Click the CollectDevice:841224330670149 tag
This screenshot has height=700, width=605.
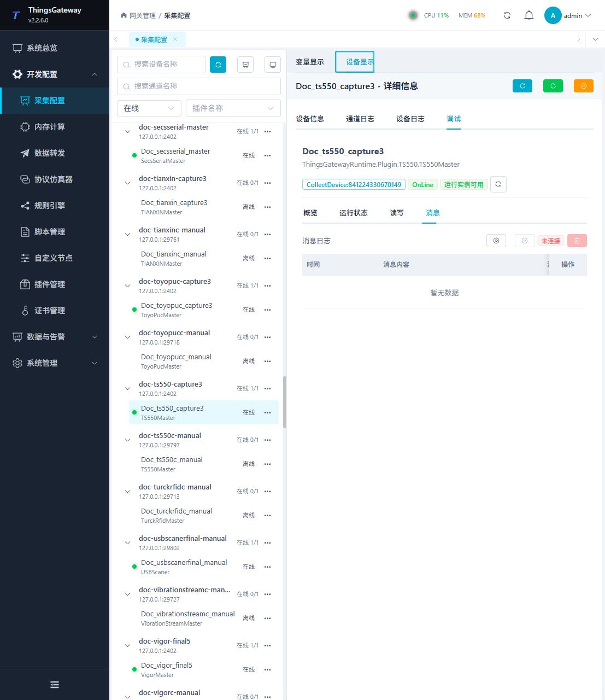354,185
